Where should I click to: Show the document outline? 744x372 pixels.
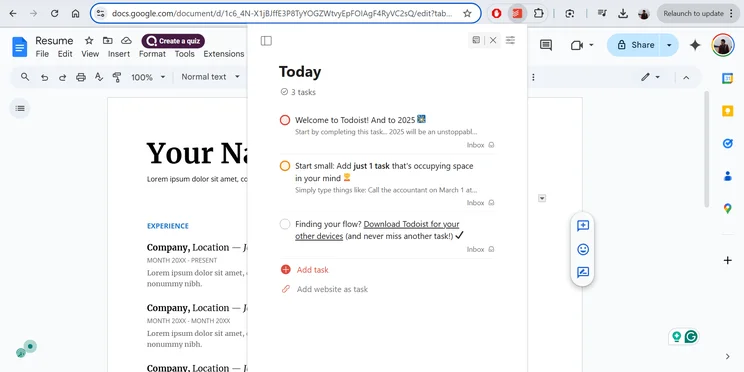(20, 108)
